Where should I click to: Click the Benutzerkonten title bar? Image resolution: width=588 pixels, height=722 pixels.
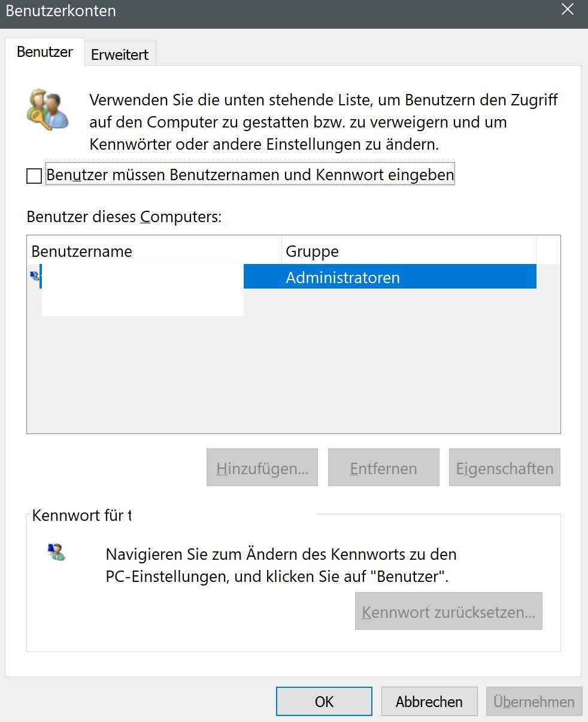click(275, 11)
